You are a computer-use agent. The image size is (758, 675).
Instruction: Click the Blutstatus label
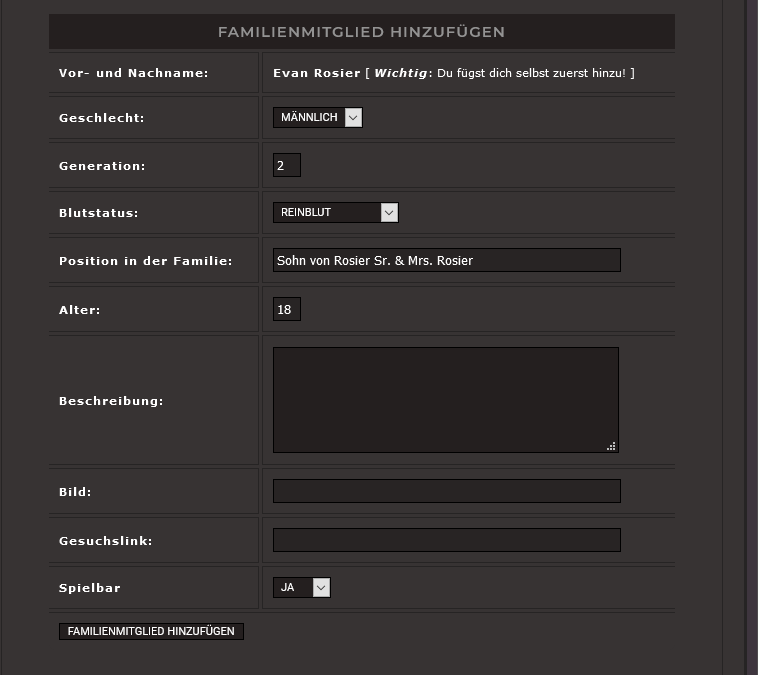pyautogui.click(x=98, y=213)
